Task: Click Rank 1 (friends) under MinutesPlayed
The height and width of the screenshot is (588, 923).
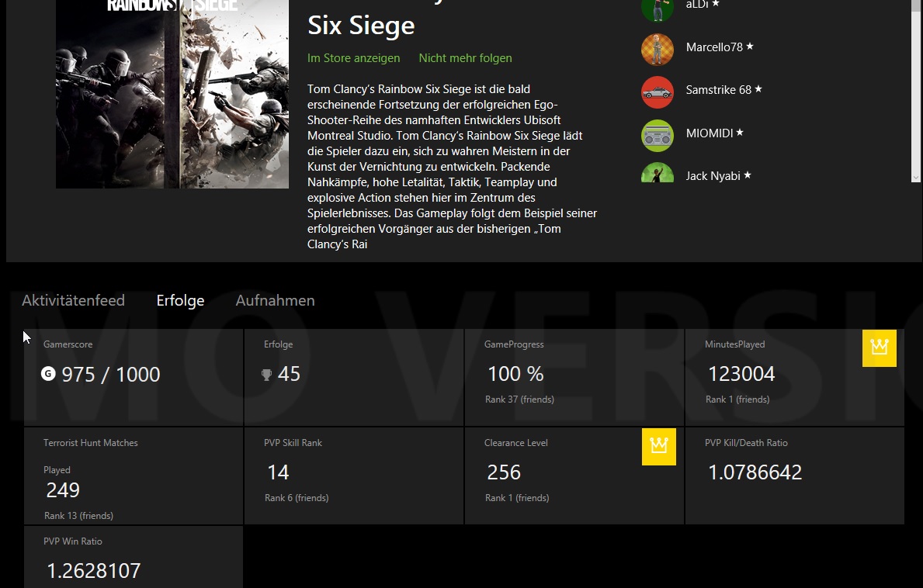Action: pos(737,399)
